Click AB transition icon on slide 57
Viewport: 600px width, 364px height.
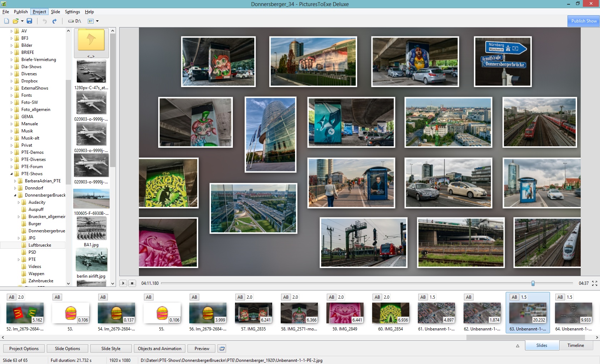tap(240, 297)
